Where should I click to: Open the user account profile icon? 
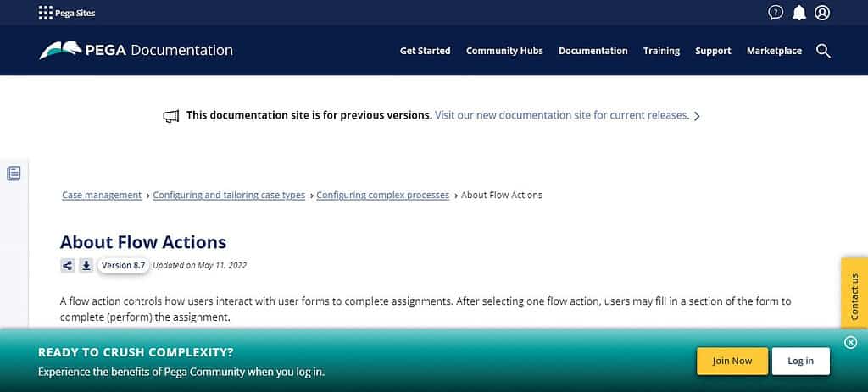822,13
